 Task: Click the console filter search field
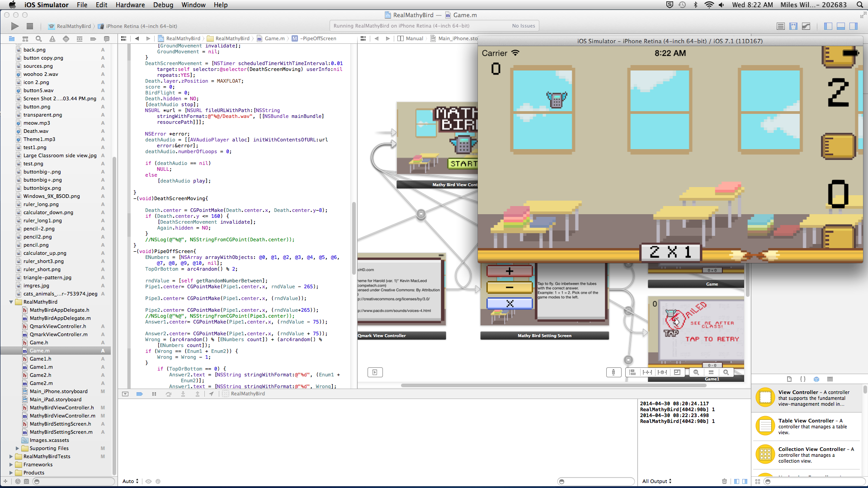596,481
